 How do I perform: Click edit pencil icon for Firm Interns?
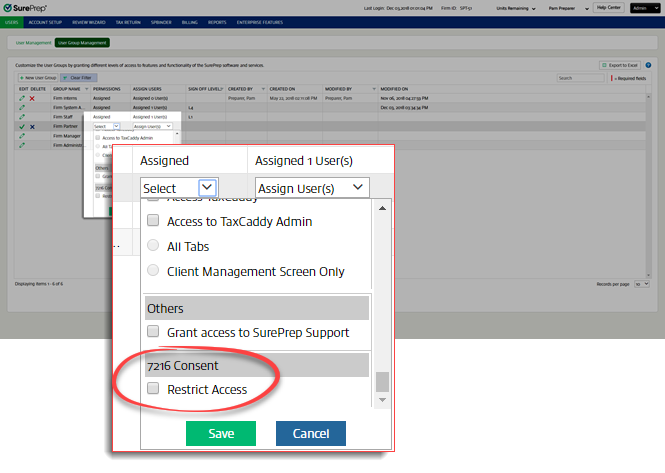(21, 98)
